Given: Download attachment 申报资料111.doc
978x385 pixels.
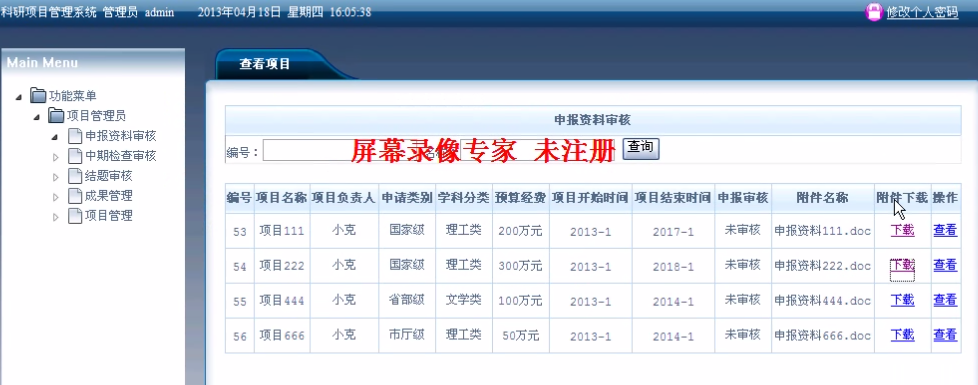Looking at the screenshot, I should (x=902, y=230).
